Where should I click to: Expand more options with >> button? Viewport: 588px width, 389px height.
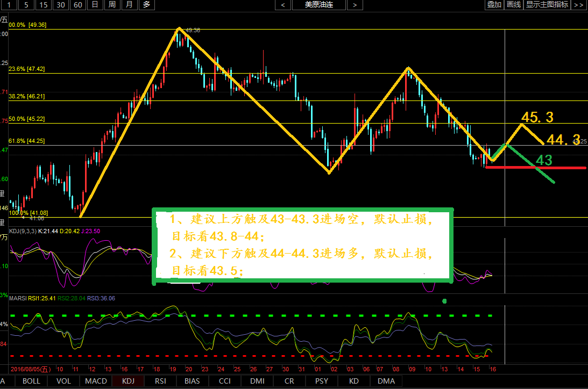tap(578, 5)
